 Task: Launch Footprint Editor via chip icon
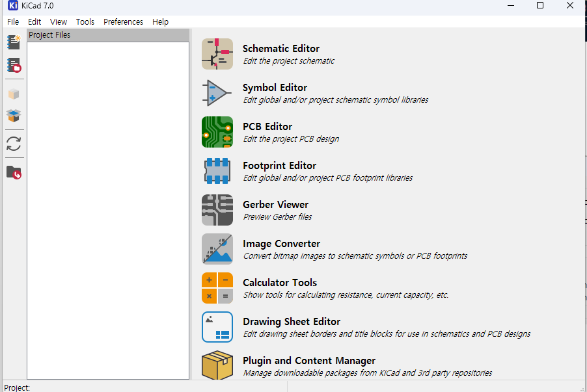[217, 171]
